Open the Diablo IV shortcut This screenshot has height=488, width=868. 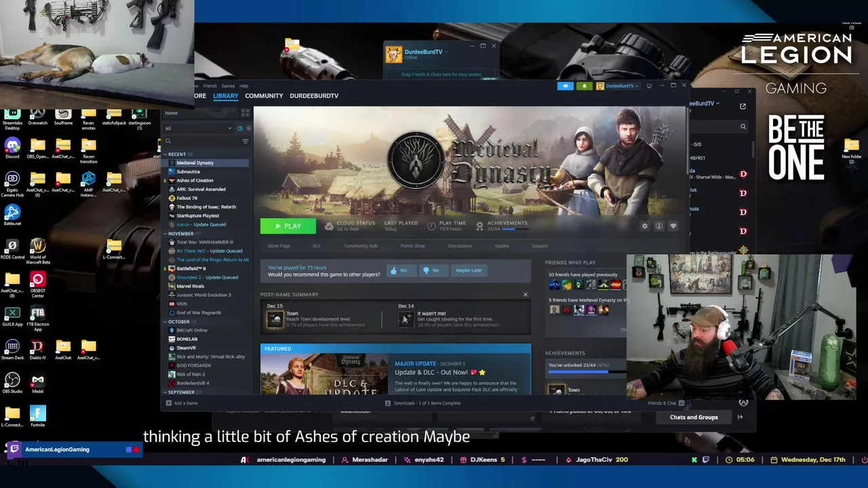[38, 350]
